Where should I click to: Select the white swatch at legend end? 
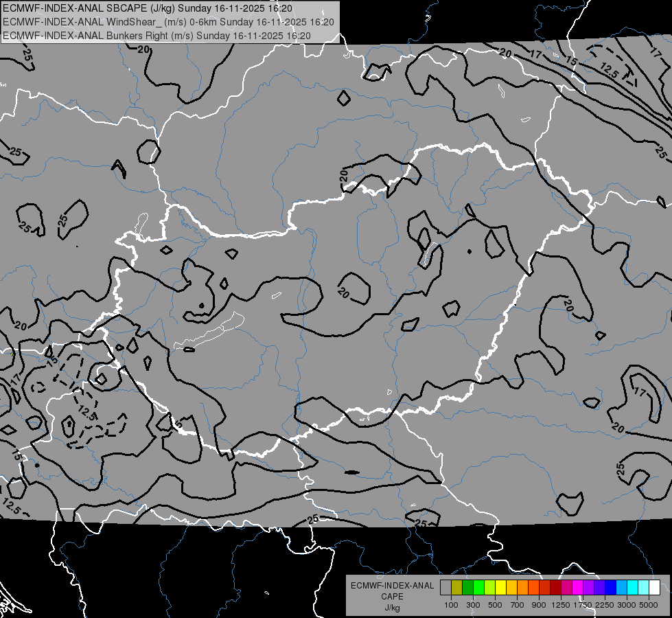(x=654, y=588)
